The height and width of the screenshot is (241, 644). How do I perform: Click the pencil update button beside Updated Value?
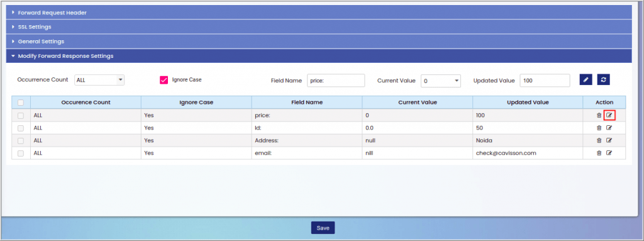pyautogui.click(x=586, y=80)
